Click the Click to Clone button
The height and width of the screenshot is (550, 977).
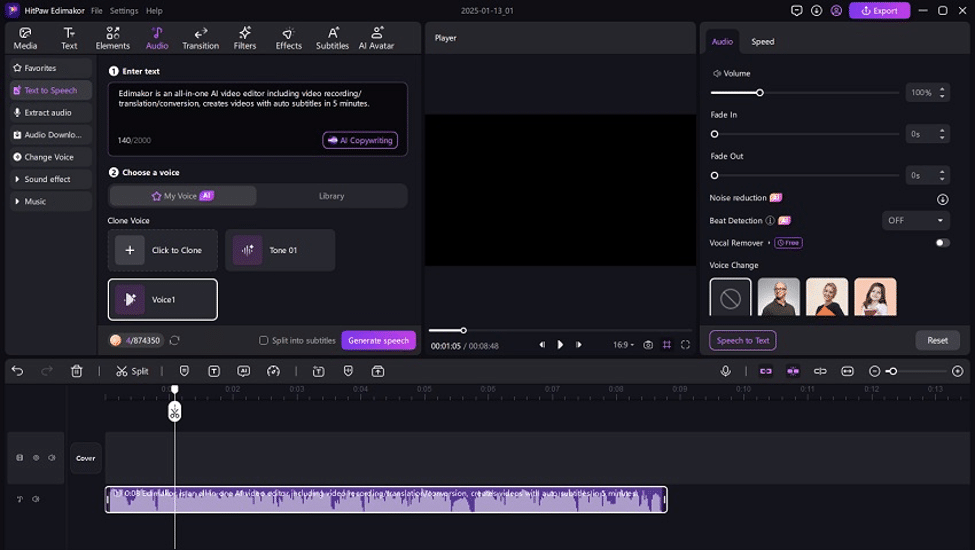coord(163,250)
